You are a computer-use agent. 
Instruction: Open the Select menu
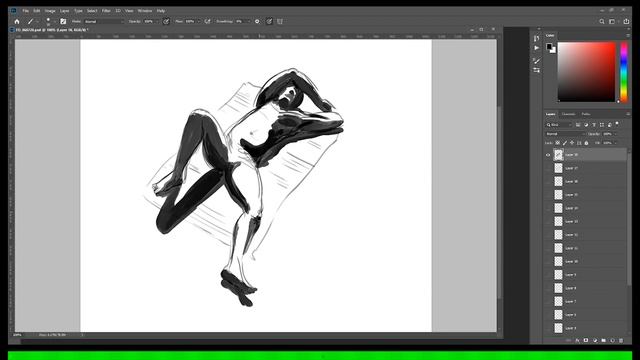tap(92, 11)
